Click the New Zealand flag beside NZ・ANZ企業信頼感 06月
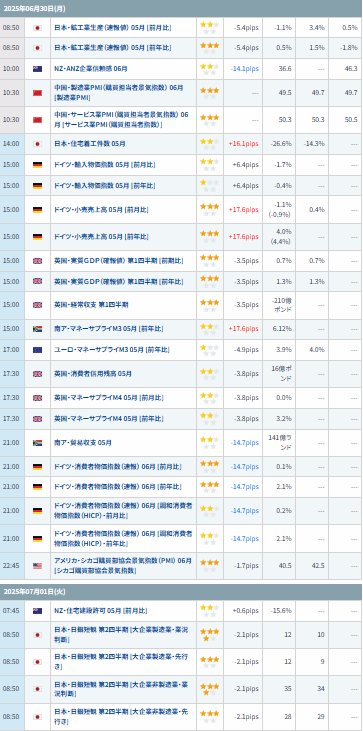Image resolution: width=363 pixels, height=731 pixels. [37, 69]
